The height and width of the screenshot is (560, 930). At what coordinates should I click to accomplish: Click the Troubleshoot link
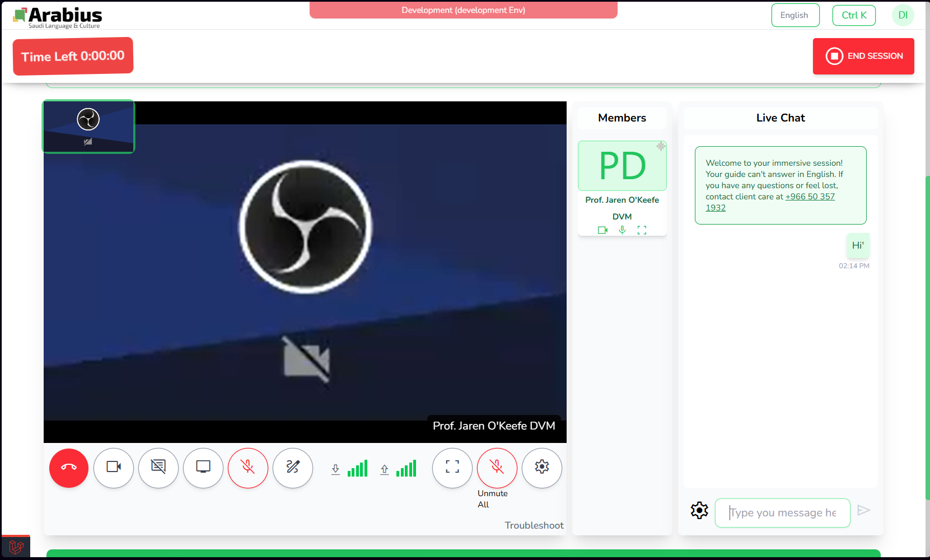534,525
